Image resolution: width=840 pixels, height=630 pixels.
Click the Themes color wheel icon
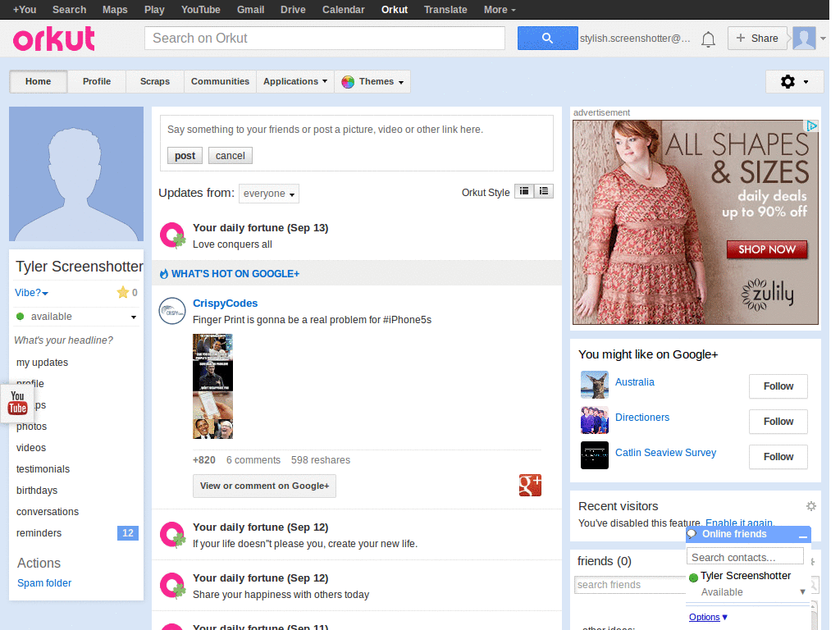[x=348, y=81]
